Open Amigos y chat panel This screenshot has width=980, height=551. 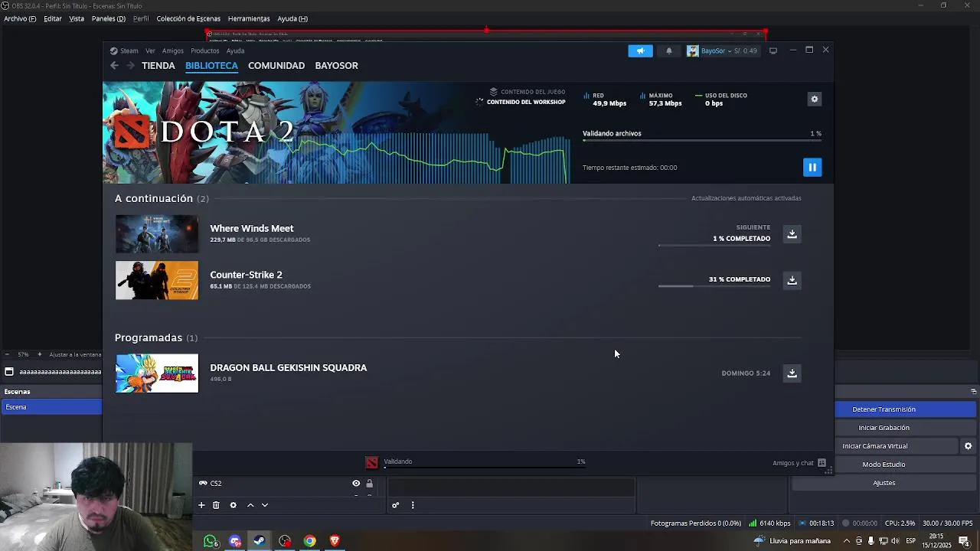pyautogui.click(x=799, y=463)
